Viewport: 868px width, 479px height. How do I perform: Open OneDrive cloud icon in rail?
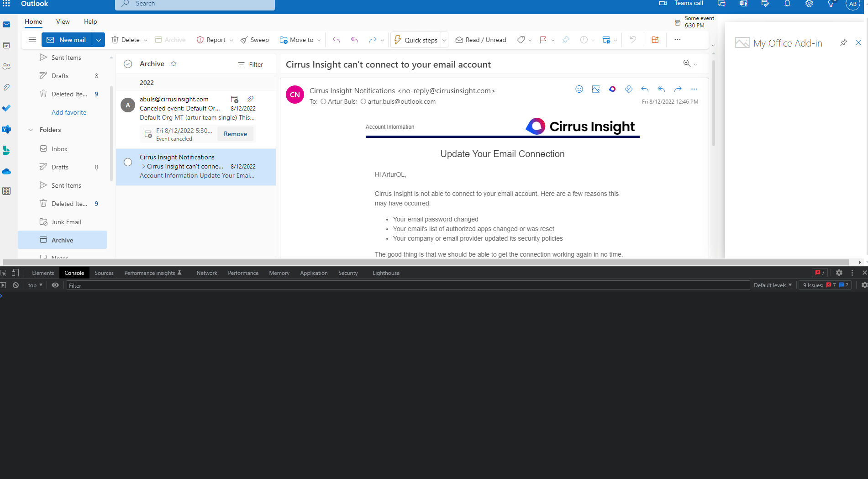(x=6, y=172)
